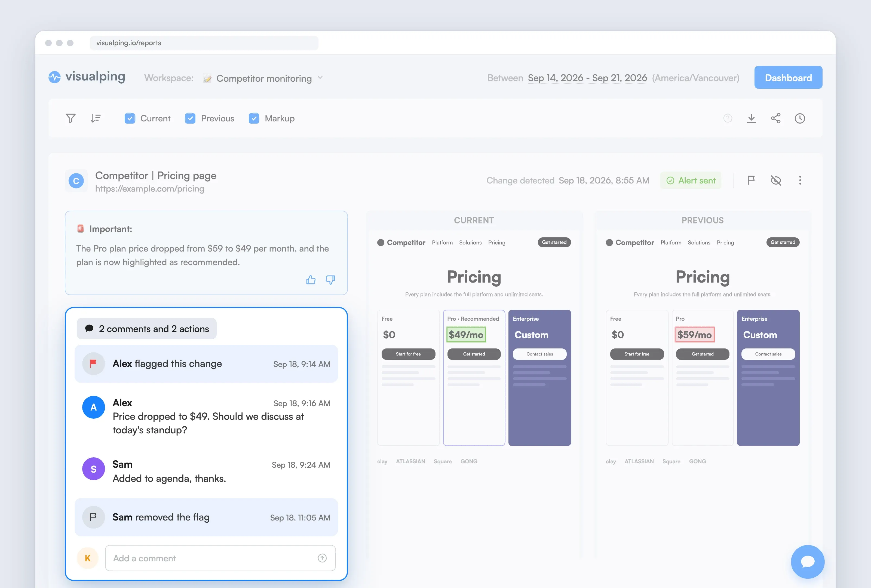
Task: Click the share icon
Action: [x=775, y=118]
